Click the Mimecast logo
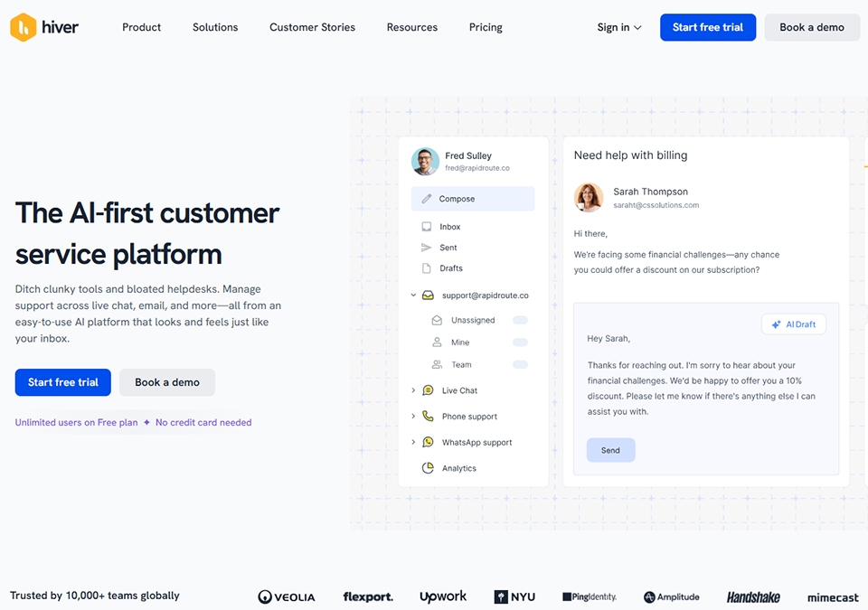Screen dimensions: 868x610 tap(833, 597)
